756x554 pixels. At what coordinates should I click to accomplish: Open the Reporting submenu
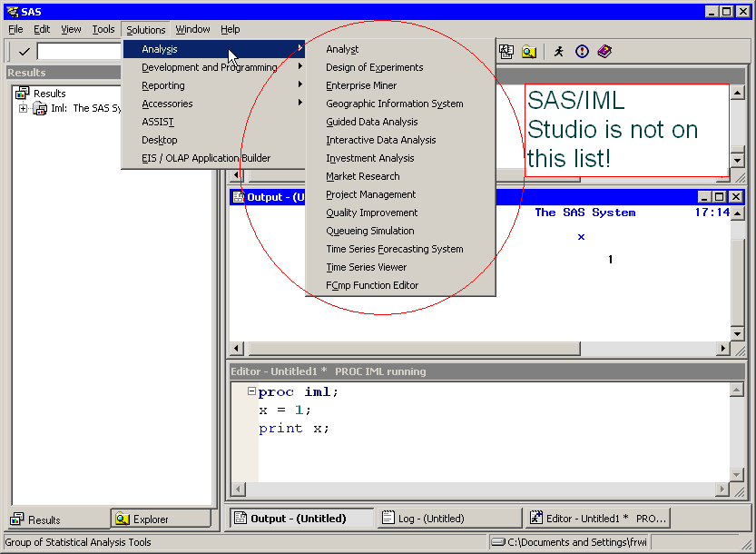click(213, 85)
